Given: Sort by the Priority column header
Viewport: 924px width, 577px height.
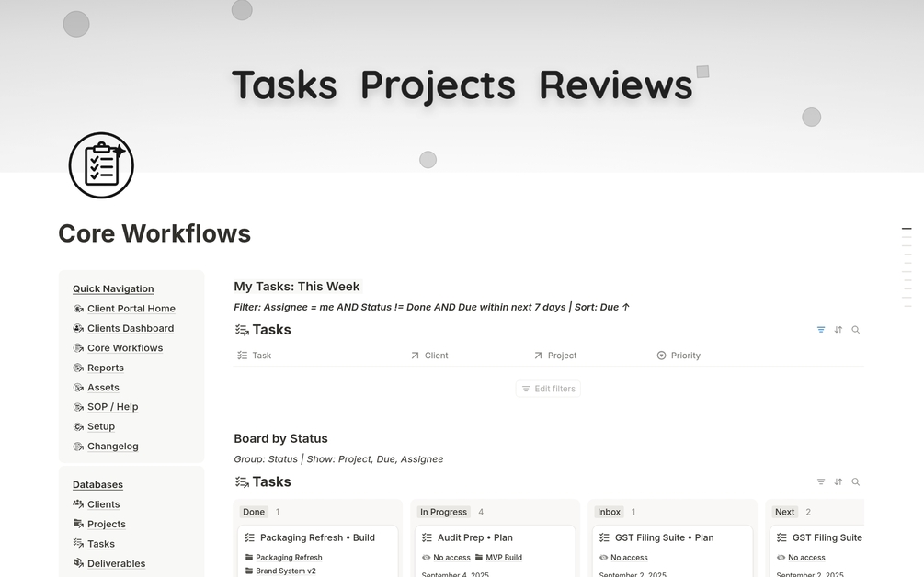Looking at the screenshot, I should coord(685,356).
